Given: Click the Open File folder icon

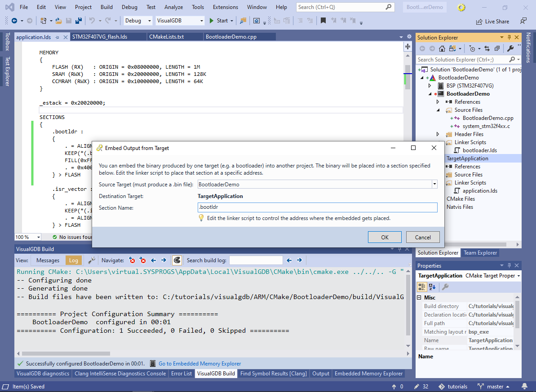Looking at the screenshot, I should coord(59,21).
